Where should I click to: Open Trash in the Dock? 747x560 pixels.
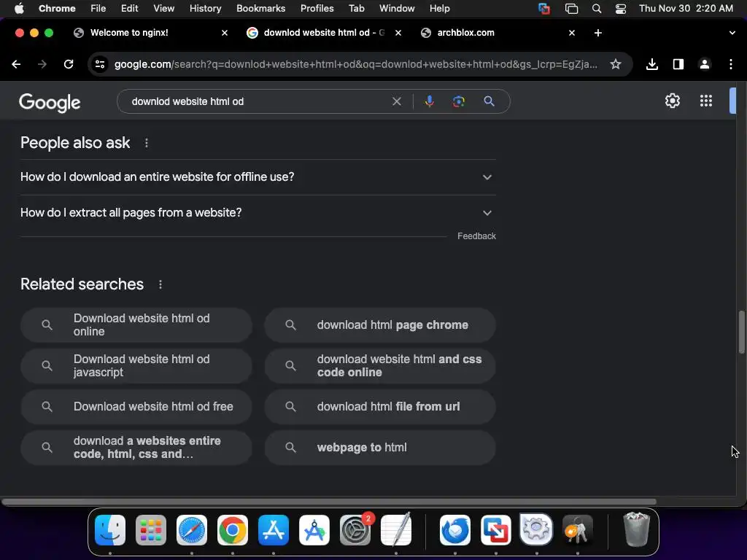[x=636, y=530]
